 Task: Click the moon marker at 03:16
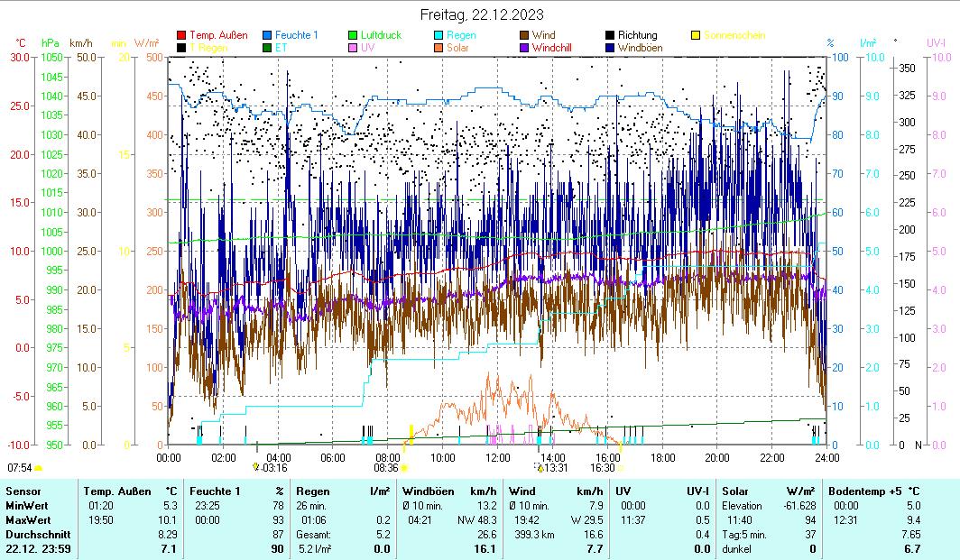[256, 467]
